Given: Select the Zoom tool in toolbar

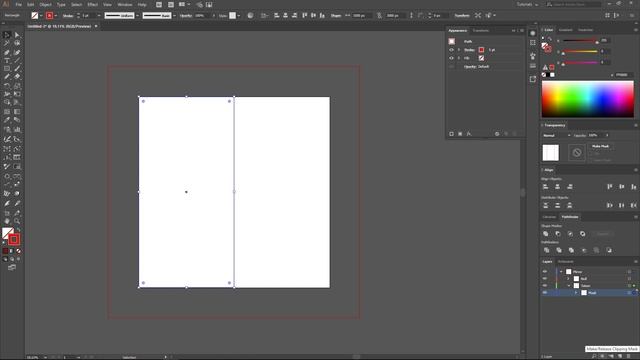Looking at the screenshot, I should pos(17,221).
